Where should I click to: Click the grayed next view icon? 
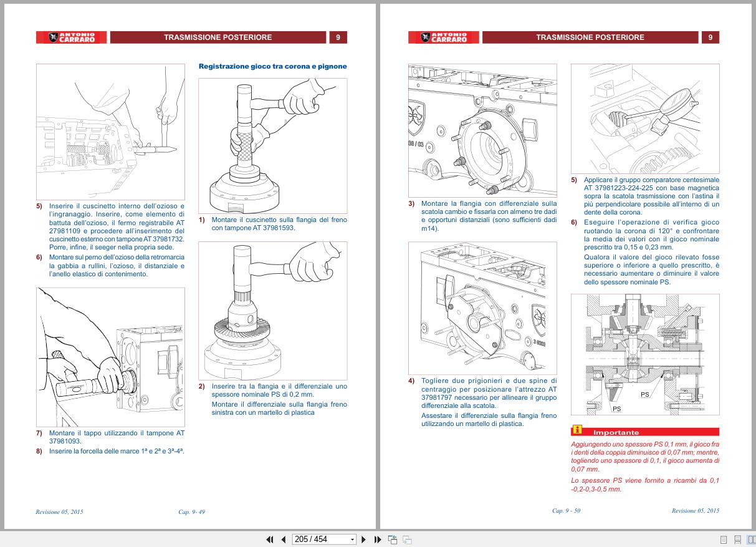coord(407,540)
